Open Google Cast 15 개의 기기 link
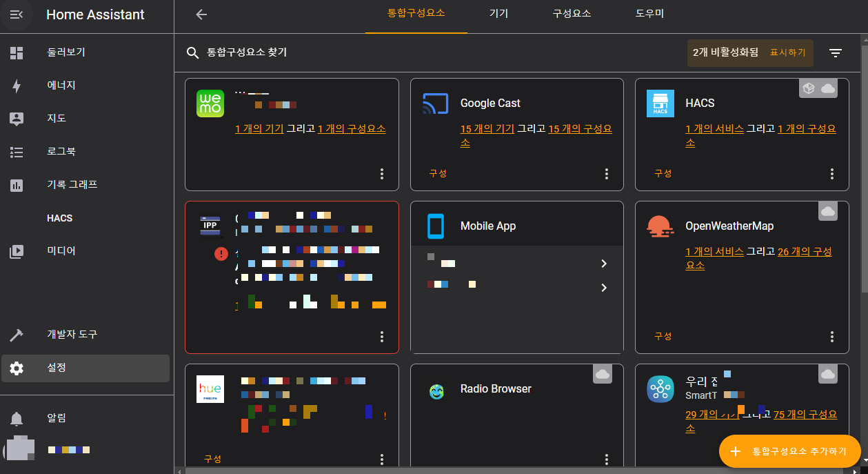This screenshot has height=474, width=868. (487, 129)
